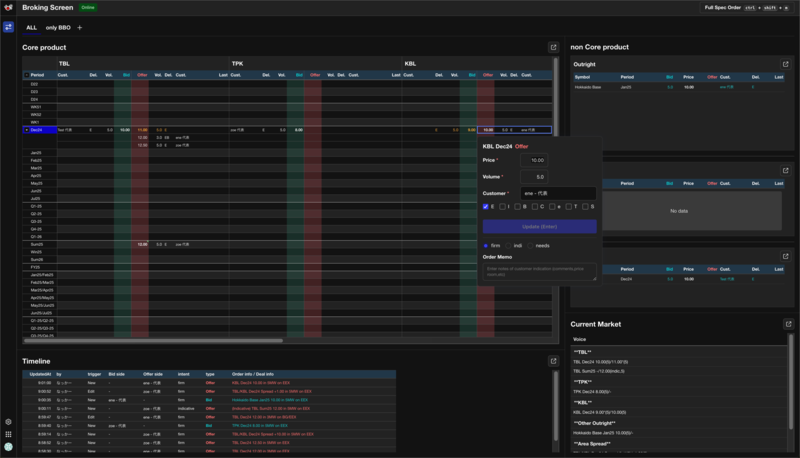Image resolution: width=800 pixels, height=458 pixels.
Task: Click TPK Dec24 8.00 line in Current Market
Action: pos(592,392)
